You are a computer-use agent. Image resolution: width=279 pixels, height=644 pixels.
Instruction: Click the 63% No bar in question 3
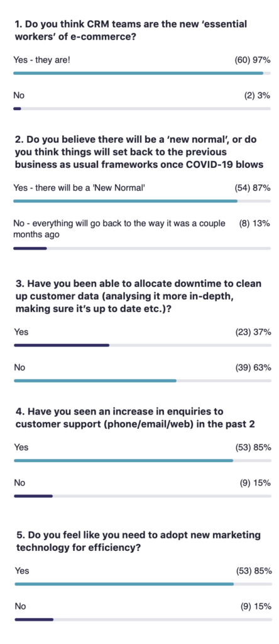(143, 380)
